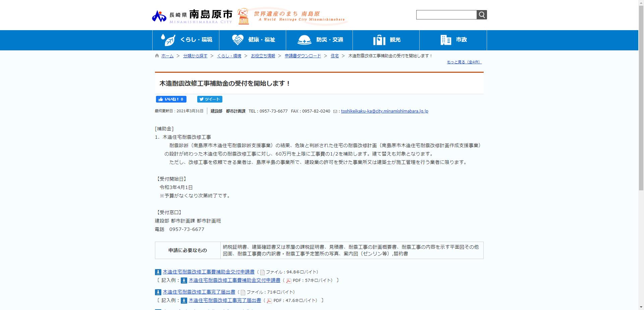Click the 世界遺産のまち banner image
This screenshot has height=310, width=644.
[292, 15]
